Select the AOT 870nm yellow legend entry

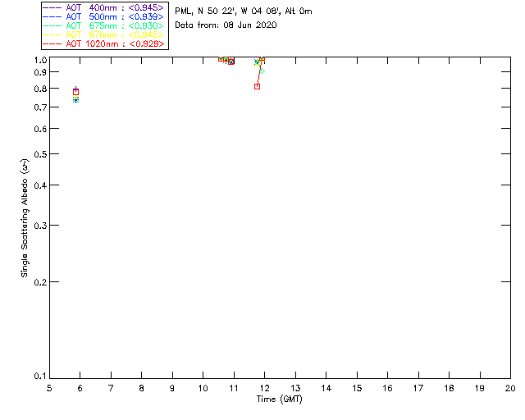[x=104, y=34]
